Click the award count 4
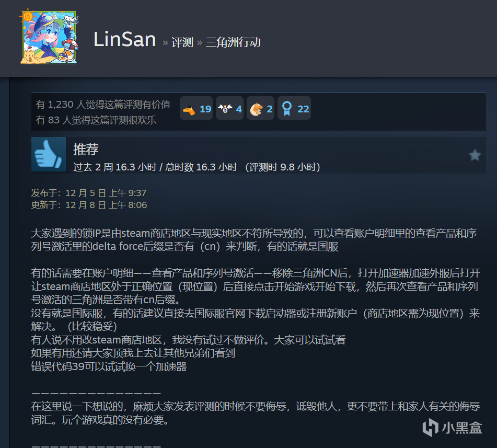This screenshot has width=497, height=448. click(x=239, y=109)
